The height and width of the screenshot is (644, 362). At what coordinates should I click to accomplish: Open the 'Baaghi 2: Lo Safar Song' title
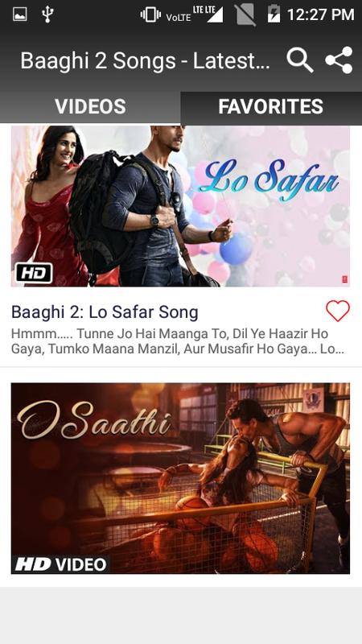105,312
